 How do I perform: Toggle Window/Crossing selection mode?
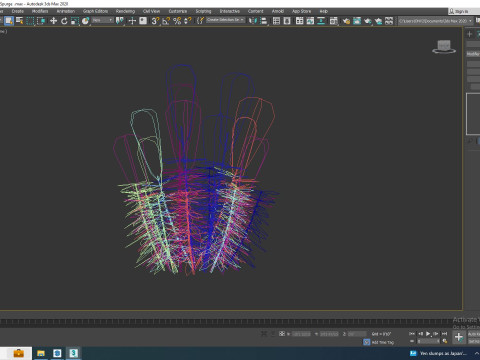(x=41, y=21)
